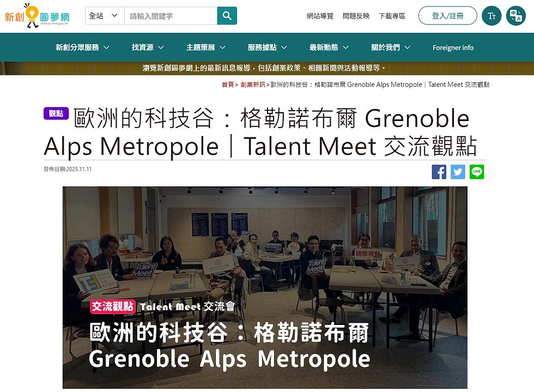Share the article on Facebook

pos(439,172)
